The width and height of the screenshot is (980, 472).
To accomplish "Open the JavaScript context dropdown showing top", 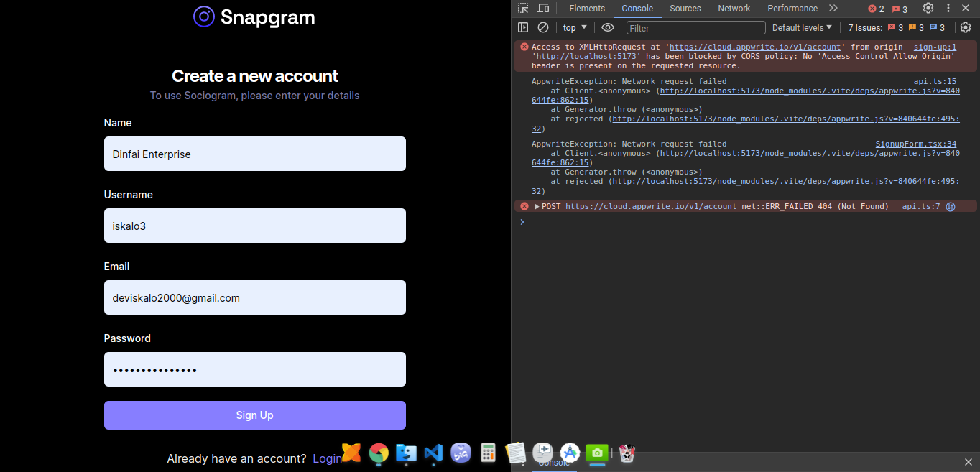I will click(x=574, y=27).
